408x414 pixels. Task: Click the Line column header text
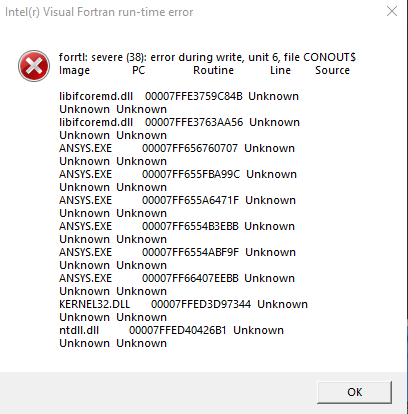280,70
